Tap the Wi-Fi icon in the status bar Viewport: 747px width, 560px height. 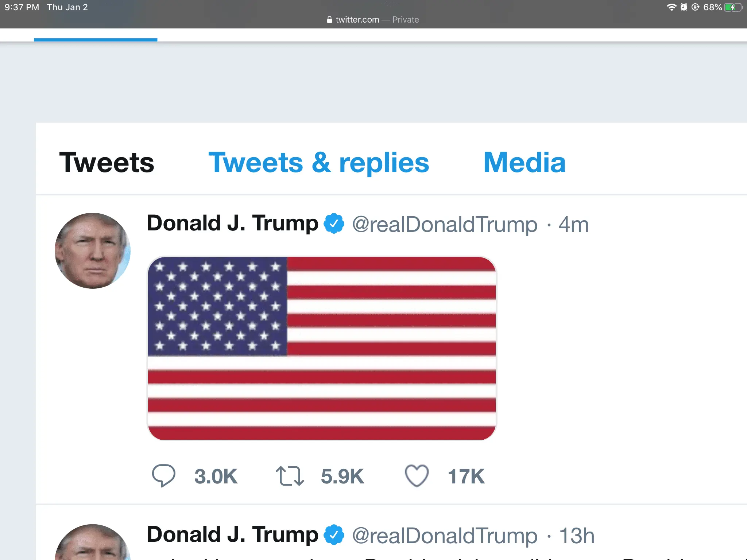[671, 7]
